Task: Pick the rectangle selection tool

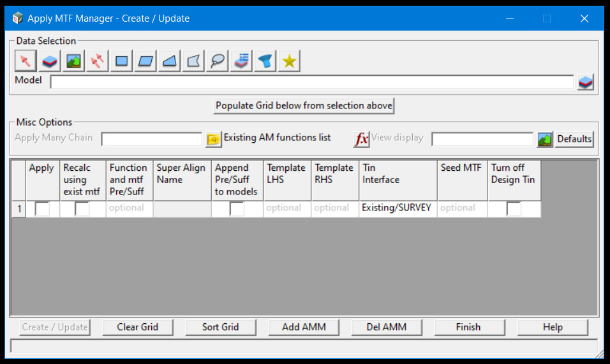Action: pyautogui.click(x=121, y=61)
